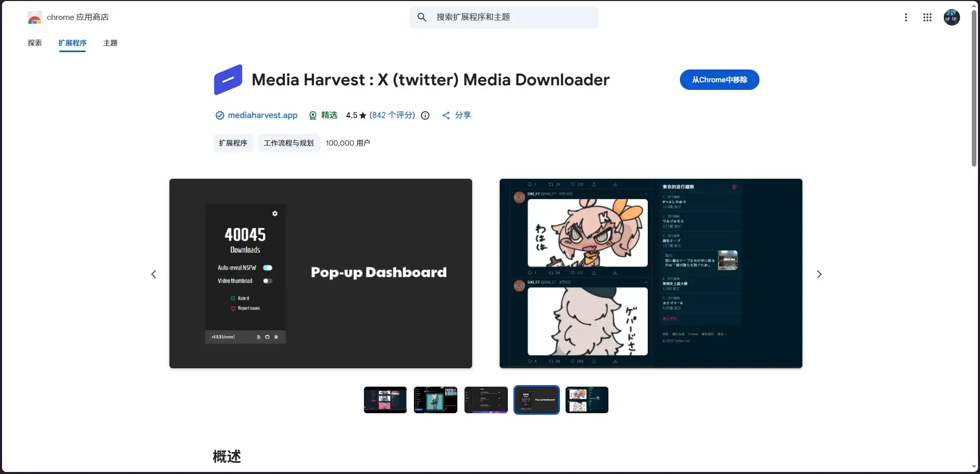Click the Google account profile avatar
The height and width of the screenshot is (474, 980).
coord(952,17)
